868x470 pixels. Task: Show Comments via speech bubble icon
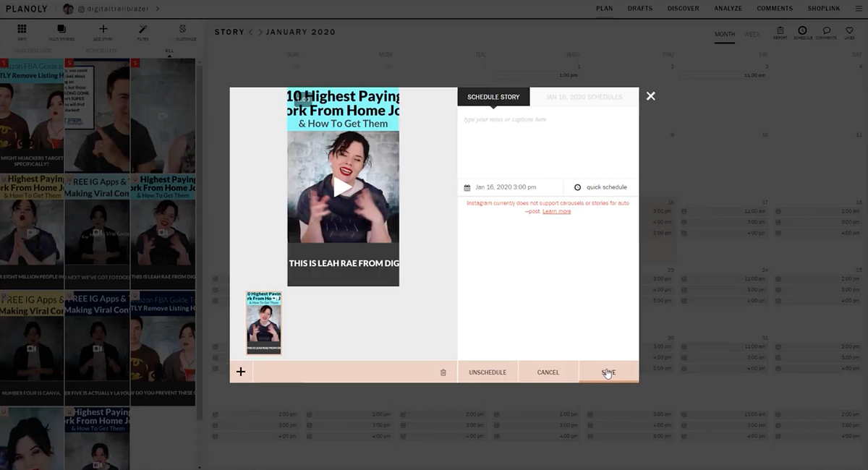point(826,30)
